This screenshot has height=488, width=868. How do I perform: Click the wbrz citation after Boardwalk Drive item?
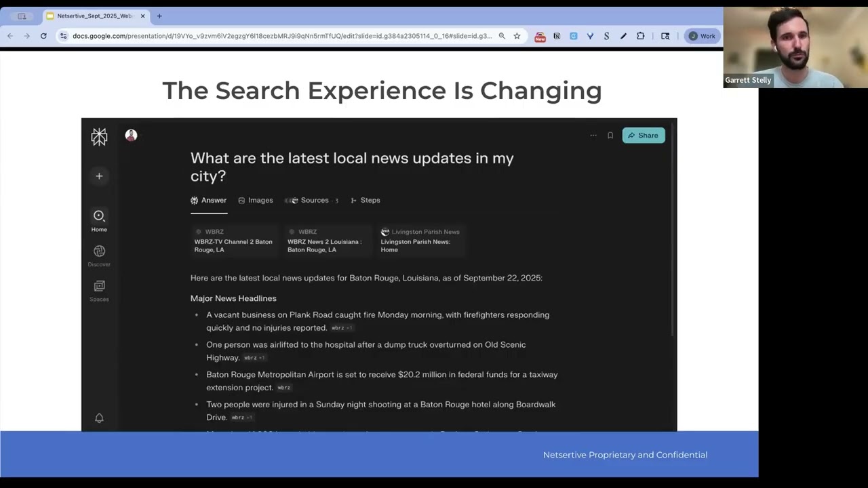242,418
